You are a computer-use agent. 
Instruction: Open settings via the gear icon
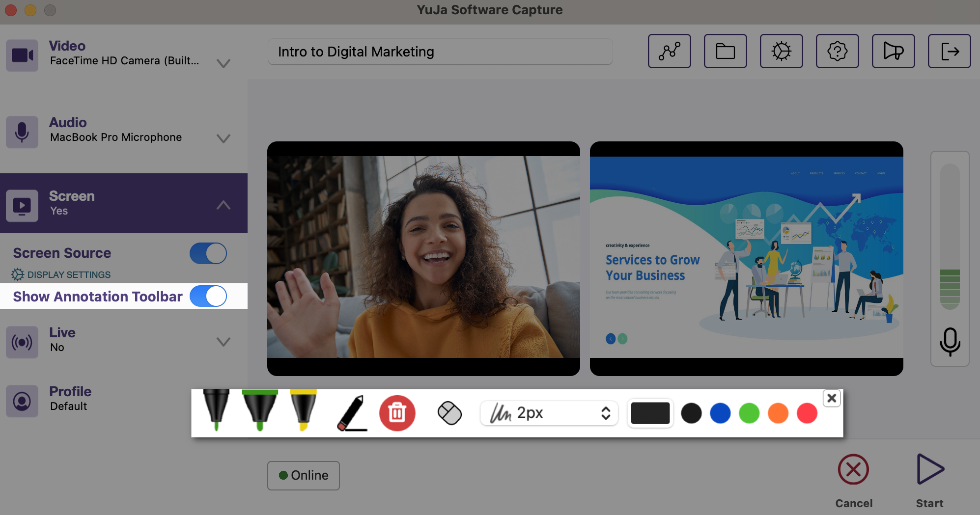tap(781, 51)
